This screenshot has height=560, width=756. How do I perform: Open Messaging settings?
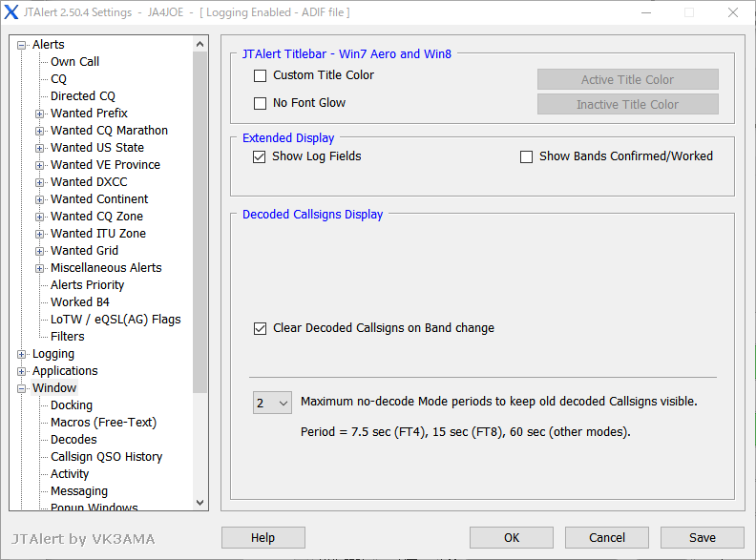pos(79,491)
